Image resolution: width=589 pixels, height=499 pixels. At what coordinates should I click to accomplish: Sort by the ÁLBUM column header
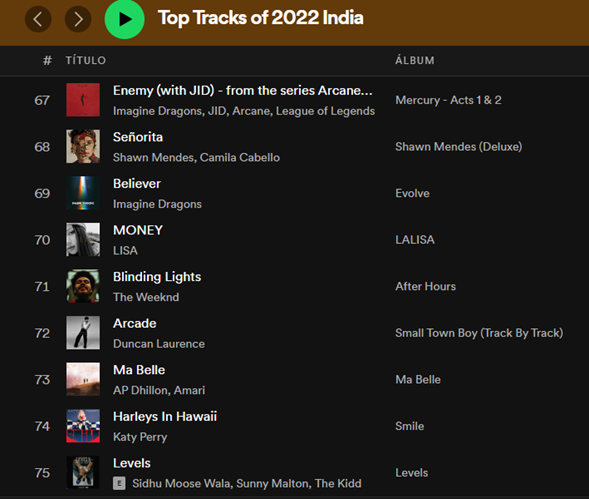(415, 60)
